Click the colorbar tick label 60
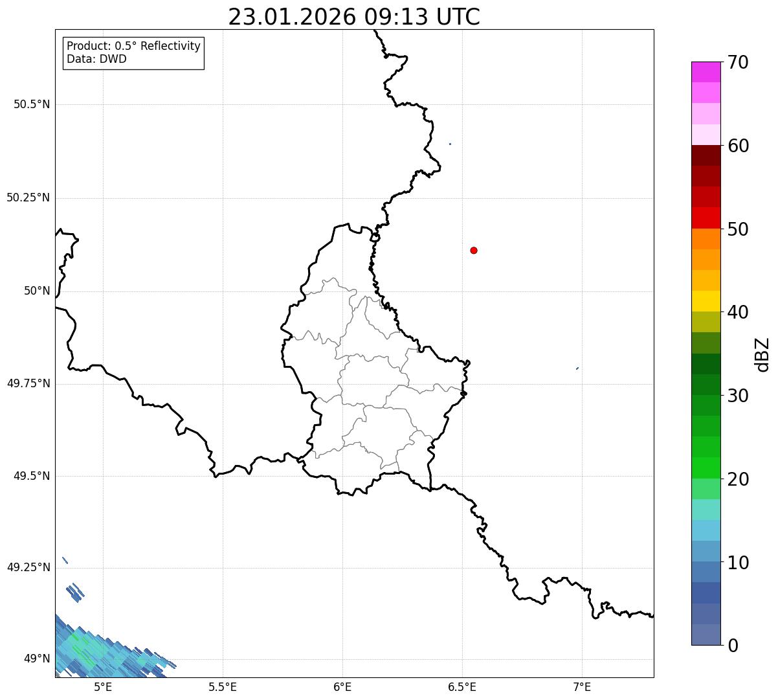This screenshot has width=778, height=700. click(x=738, y=146)
